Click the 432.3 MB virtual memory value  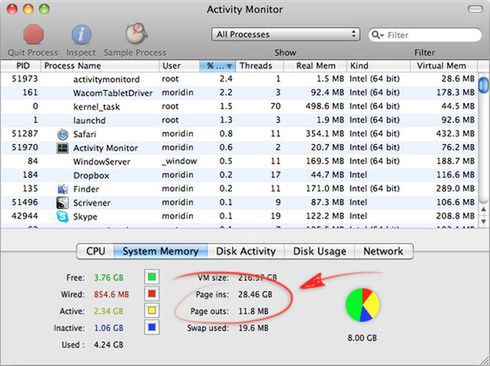coord(455,134)
